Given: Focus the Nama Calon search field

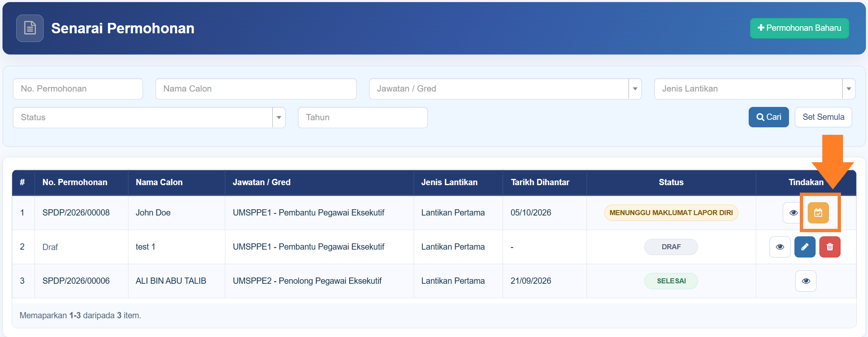Looking at the screenshot, I should point(256,89).
